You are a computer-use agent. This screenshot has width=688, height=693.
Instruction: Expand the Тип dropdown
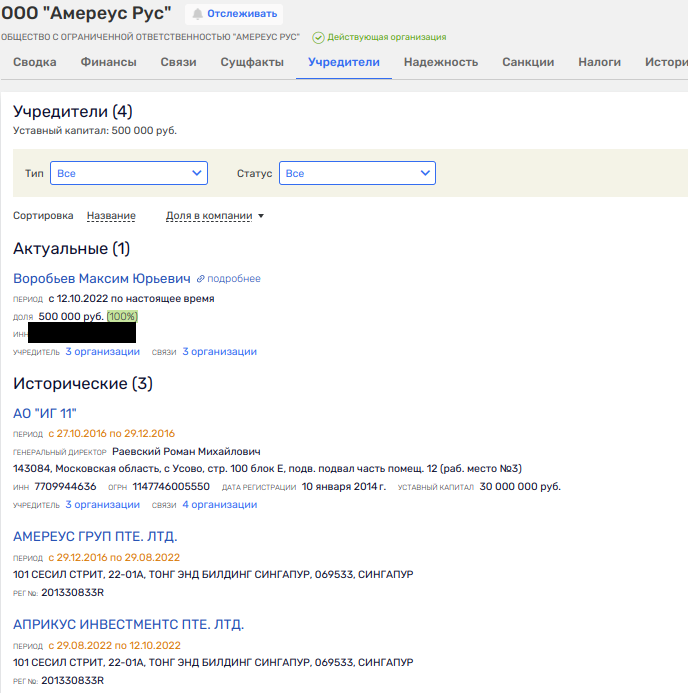click(x=129, y=173)
